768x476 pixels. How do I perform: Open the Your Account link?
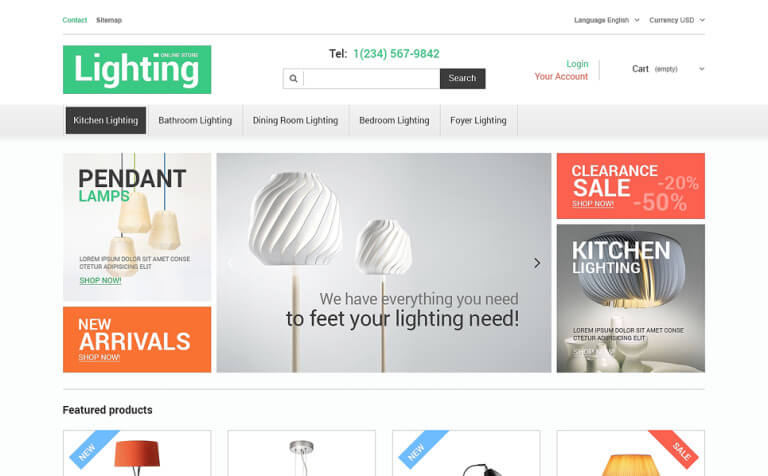click(561, 76)
